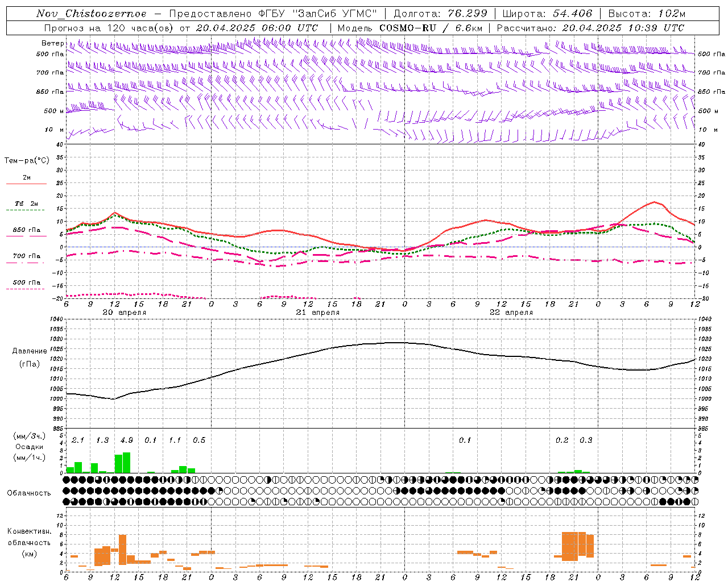728x582 pixels.
Task: Click the 3-hour precipitation value 0.5
Action: click(x=199, y=440)
